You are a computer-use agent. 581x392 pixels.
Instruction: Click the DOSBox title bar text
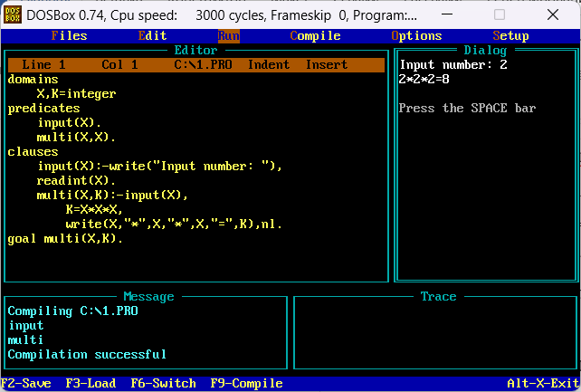[x=222, y=15]
